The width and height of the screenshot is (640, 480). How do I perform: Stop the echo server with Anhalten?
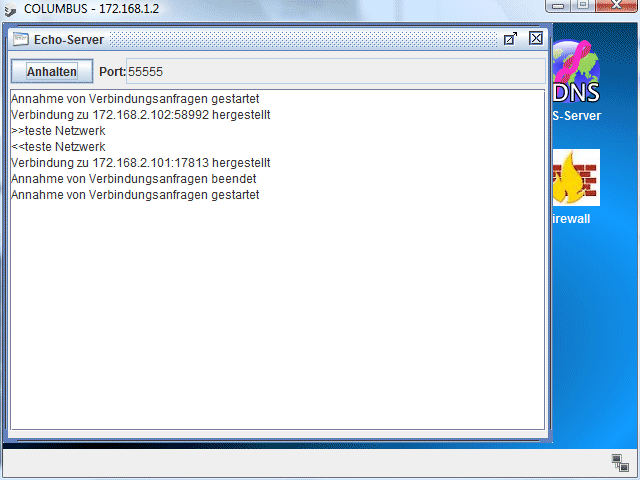click(52, 71)
